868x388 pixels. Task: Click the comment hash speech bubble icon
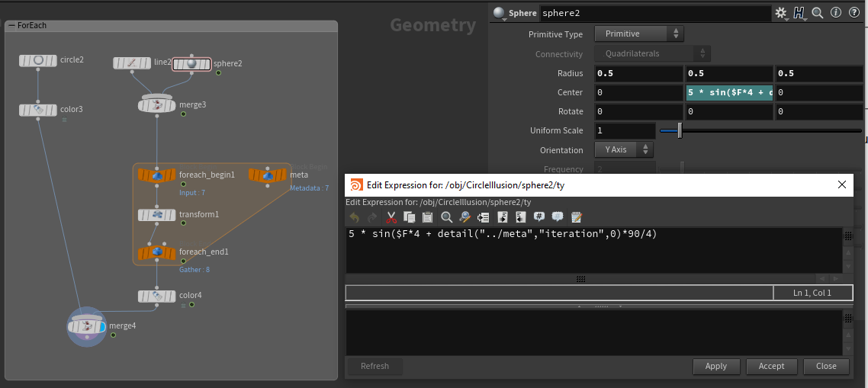(x=539, y=217)
